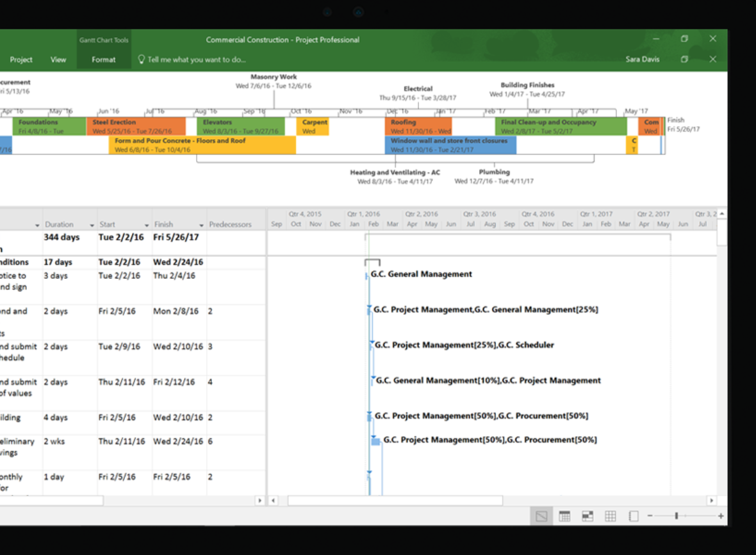Close the project document with inner X
This screenshot has width=756, height=555.
pos(713,60)
